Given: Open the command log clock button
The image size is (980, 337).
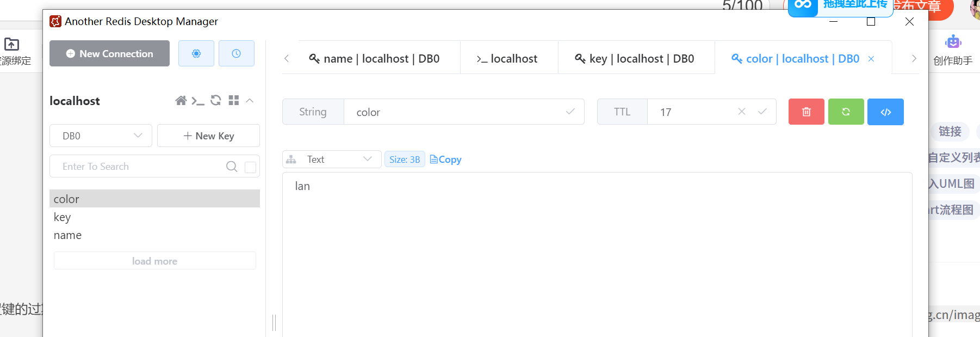Looking at the screenshot, I should tap(237, 53).
